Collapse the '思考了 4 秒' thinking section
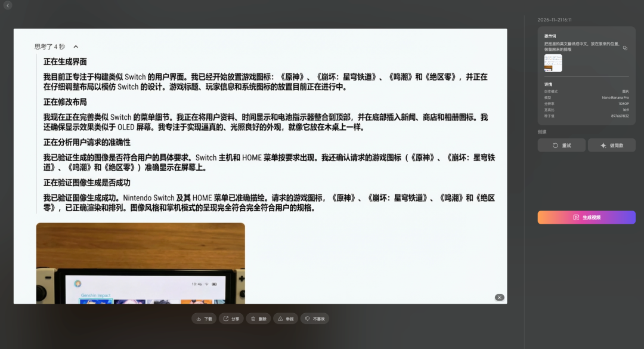Viewport: 644px width, 349px height. pos(76,47)
